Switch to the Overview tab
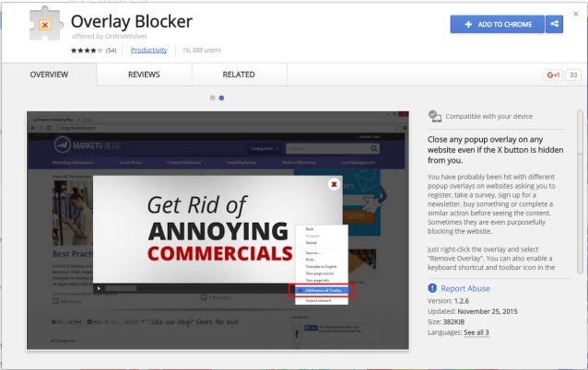The width and height of the screenshot is (588, 370). (x=49, y=75)
